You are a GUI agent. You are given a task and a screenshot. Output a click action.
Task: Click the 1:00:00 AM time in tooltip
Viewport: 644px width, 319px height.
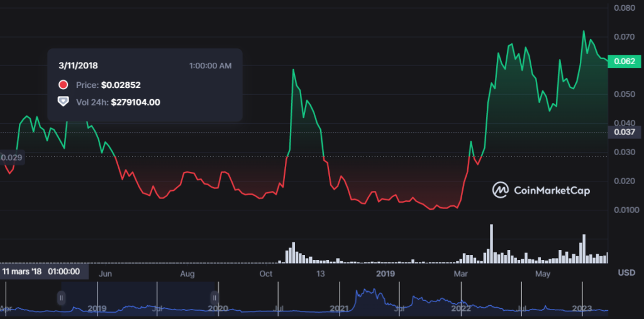point(210,65)
